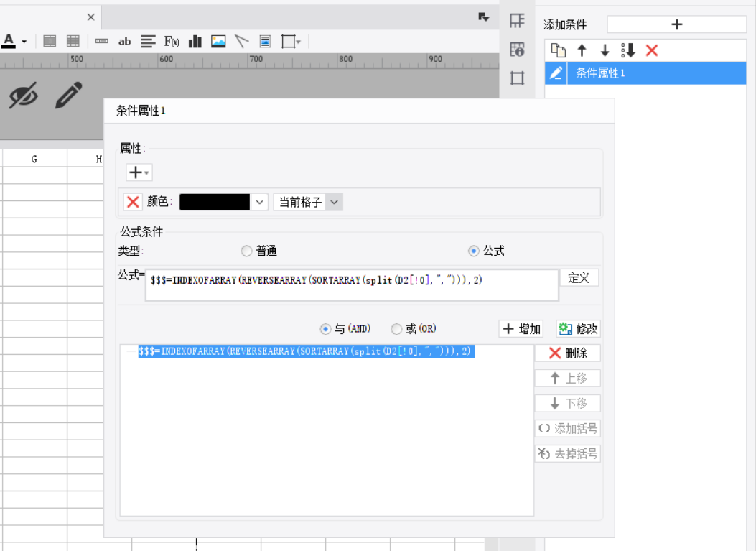Screen dimensions: 756x551
Task: Click into the 公式 formula input field
Action: 352,284
